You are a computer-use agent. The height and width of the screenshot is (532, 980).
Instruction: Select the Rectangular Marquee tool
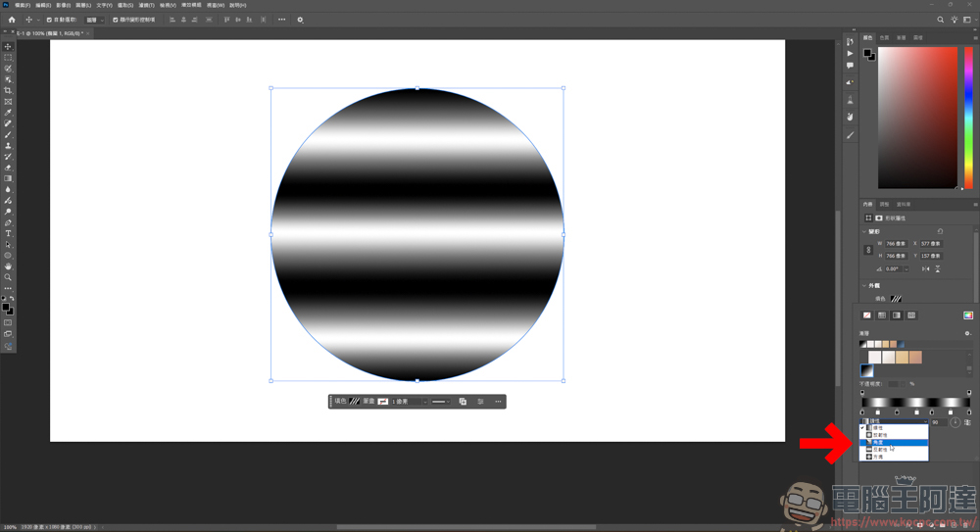click(8, 58)
